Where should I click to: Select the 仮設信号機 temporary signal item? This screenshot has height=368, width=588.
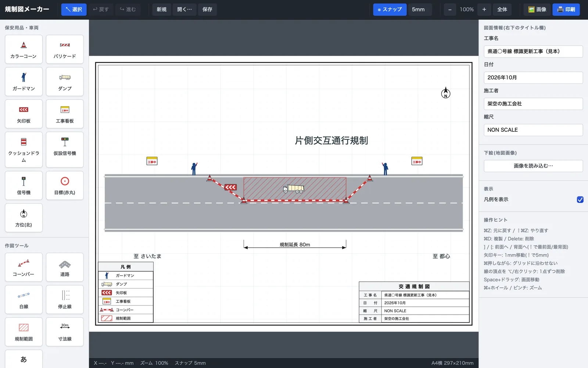[x=65, y=150]
